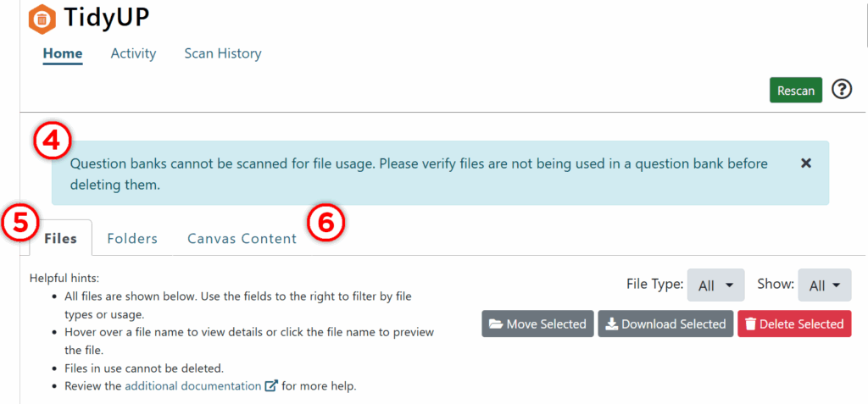The image size is (868, 404).
Task: Open the File Type All dropdown
Action: [715, 285]
